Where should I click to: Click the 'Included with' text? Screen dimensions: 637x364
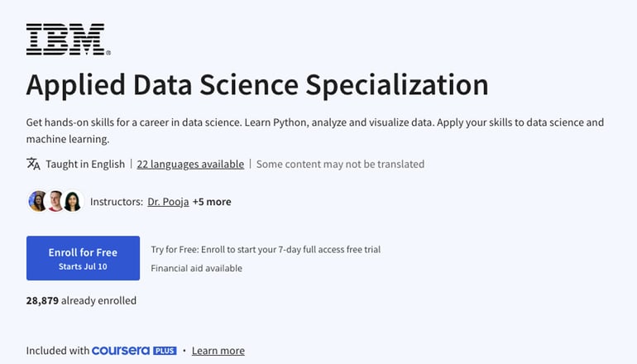(57, 351)
